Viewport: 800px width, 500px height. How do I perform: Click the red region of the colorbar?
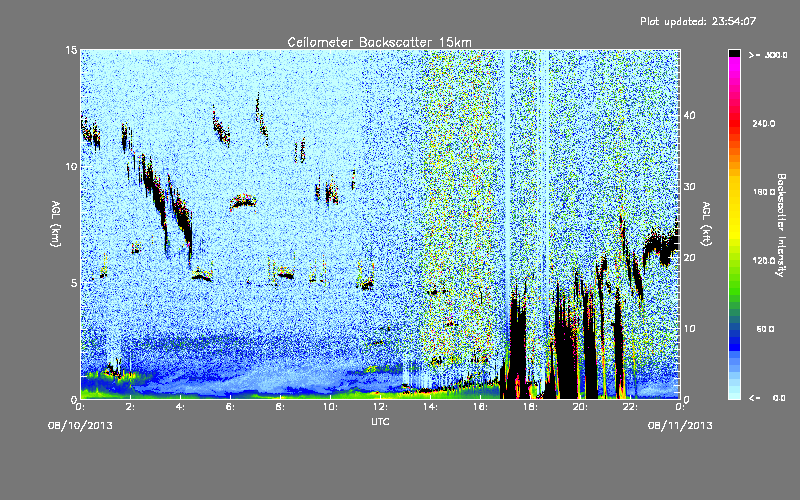[734, 122]
